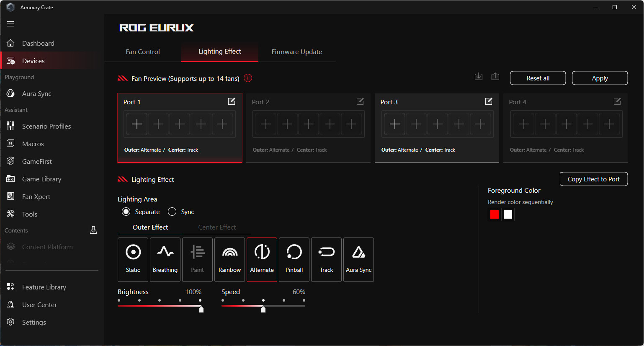Image resolution: width=644 pixels, height=346 pixels.
Task: Edit Port 4 with the pencil icon
Action: coord(617,101)
